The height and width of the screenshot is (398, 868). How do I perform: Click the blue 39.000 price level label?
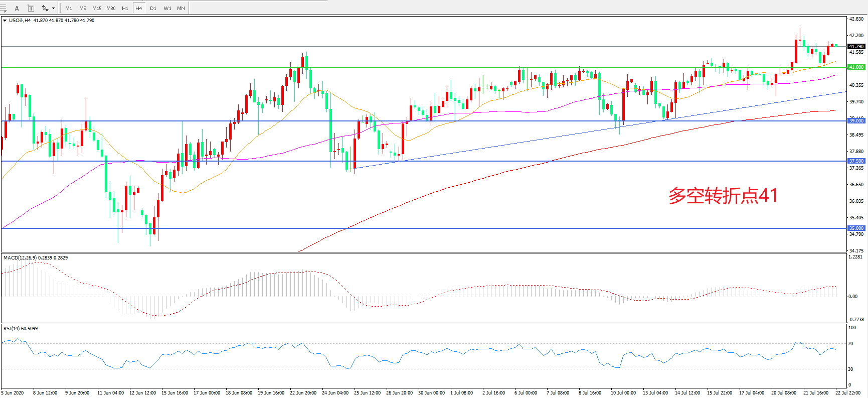click(x=856, y=121)
